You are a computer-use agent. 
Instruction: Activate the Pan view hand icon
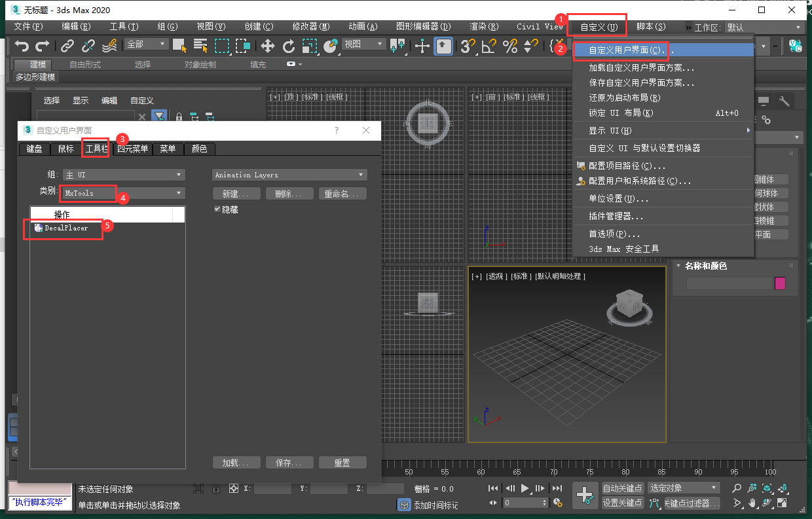click(753, 503)
